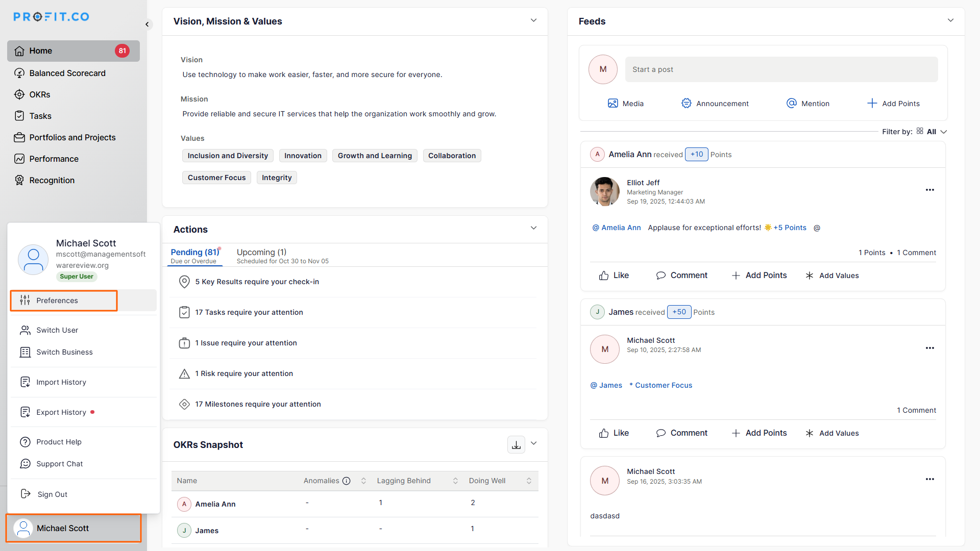The width and height of the screenshot is (980, 551).
Task: Open Preferences from the user menu
Action: point(57,300)
